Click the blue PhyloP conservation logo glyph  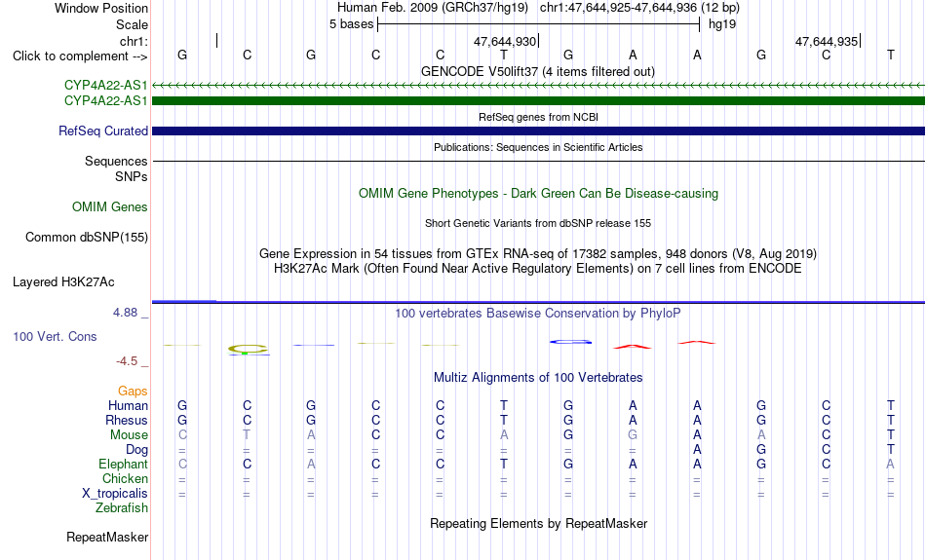pyautogui.click(x=570, y=342)
